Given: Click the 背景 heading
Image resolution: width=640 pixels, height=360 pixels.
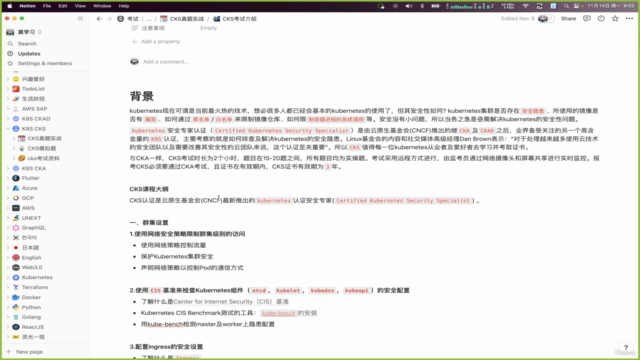Looking at the screenshot, I should point(142,96).
